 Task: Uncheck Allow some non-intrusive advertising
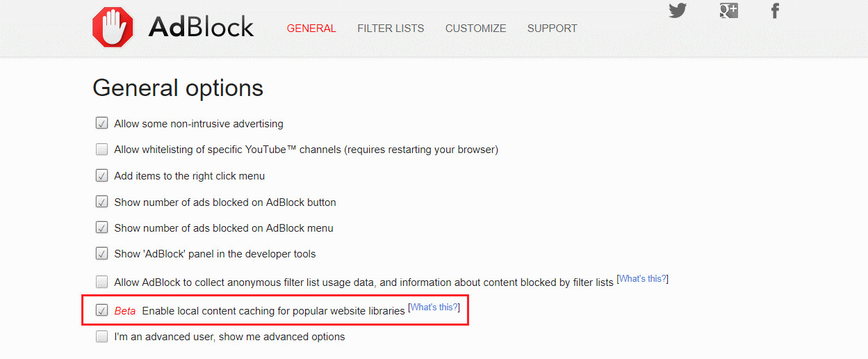[x=102, y=124]
